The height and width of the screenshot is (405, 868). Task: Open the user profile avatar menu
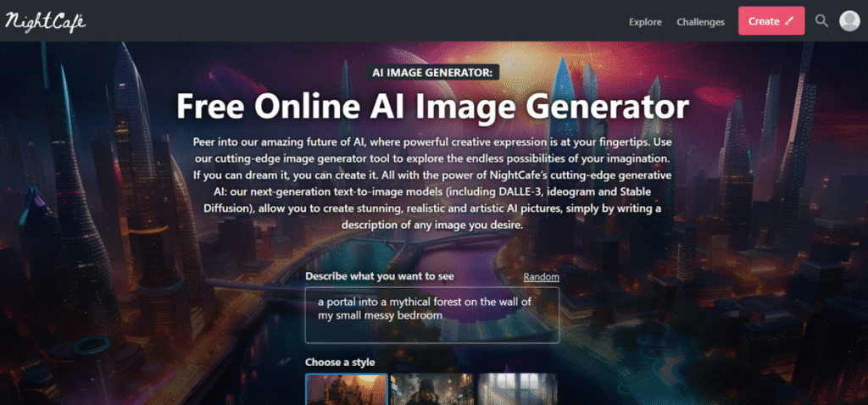tap(849, 21)
